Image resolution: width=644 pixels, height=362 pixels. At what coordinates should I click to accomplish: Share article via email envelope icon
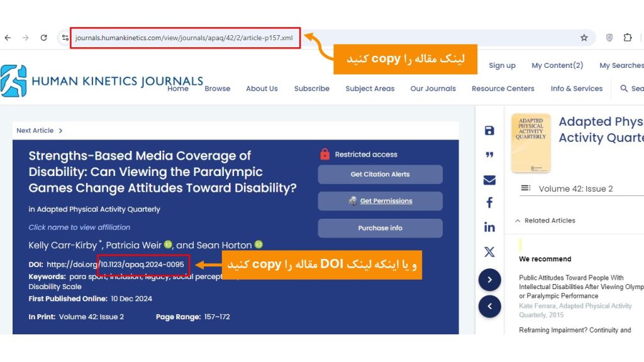click(489, 180)
